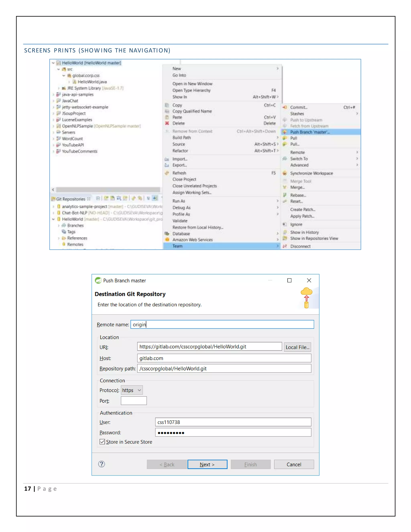The width and height of the screenshot is (411, 532).
Task: Click the Disconnect icon in Team submenu
Action: click(x=284, y=246)
